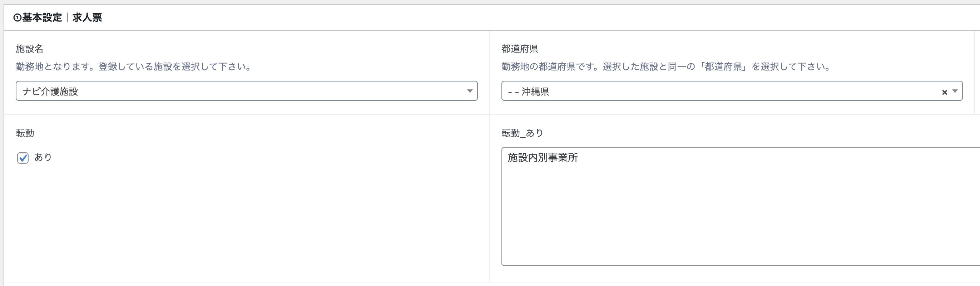
Task: Toggle the 転勤 あり checkbox
Action: pos(23,158)
